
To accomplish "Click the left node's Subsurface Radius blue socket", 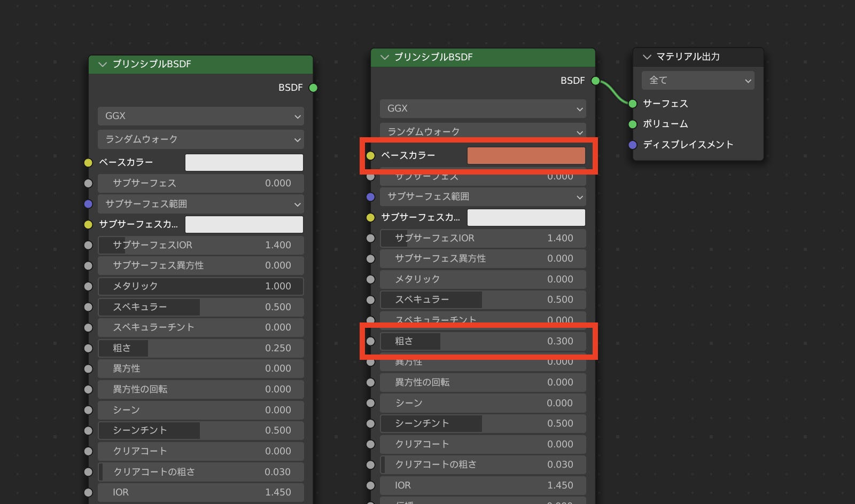I will coord(88,204).
